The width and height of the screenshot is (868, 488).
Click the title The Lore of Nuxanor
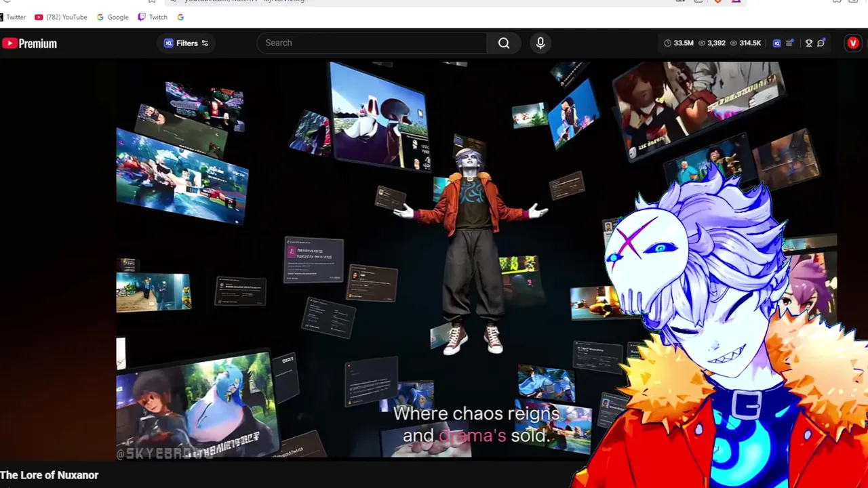click(50, 475)
